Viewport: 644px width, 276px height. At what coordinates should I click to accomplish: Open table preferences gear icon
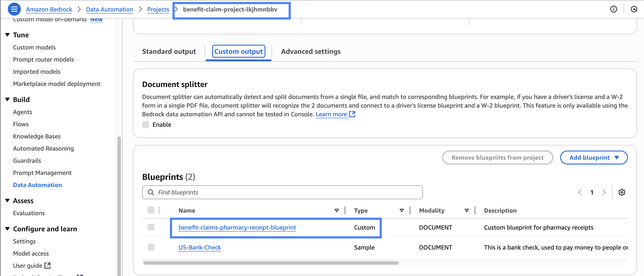click(x=621, y=192)
